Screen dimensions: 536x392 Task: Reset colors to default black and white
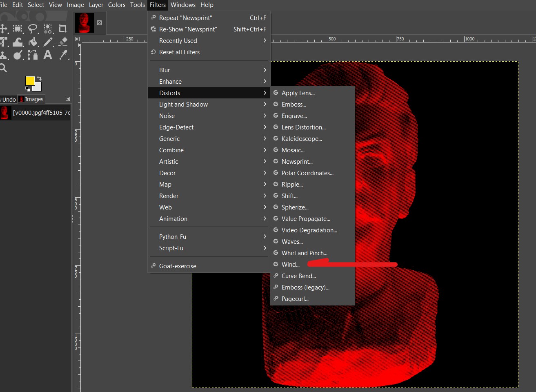tap(27, 88)
